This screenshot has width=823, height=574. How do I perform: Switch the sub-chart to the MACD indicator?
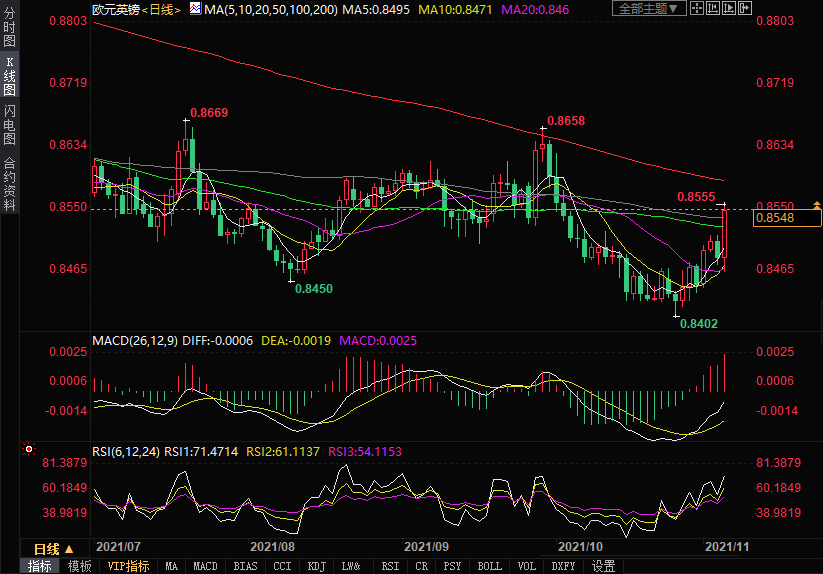pos(205,566)
